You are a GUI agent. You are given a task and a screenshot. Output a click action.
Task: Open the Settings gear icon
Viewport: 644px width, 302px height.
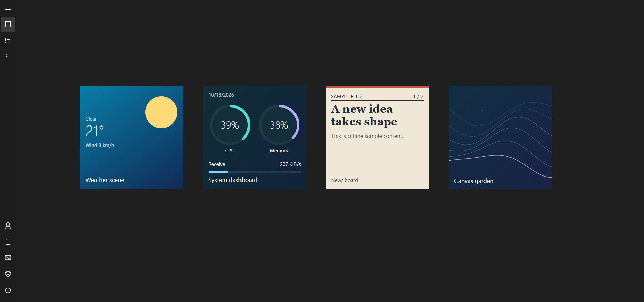click(x=8, y=274)
